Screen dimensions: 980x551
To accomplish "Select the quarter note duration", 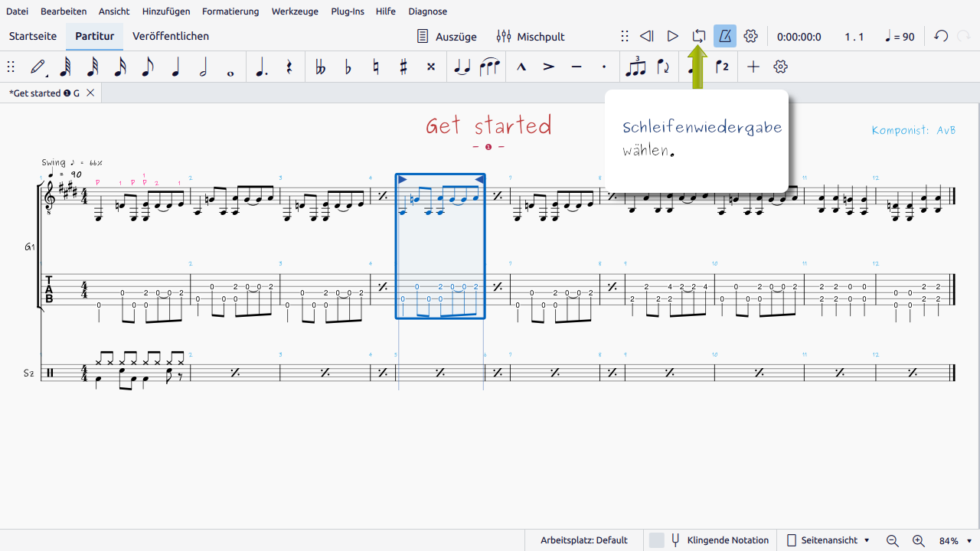I will coord(175,67).
